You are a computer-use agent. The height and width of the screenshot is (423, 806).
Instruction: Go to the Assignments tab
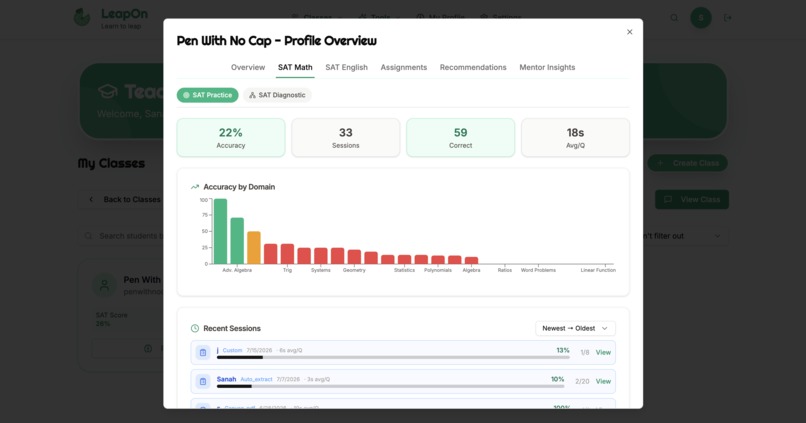tap(404, 67)
